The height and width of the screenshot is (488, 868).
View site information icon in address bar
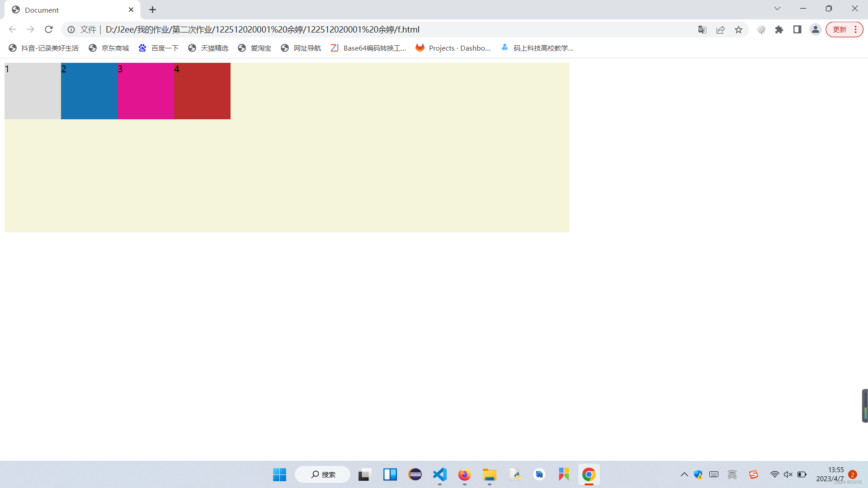pyautogui.click(x=71, y=30)
